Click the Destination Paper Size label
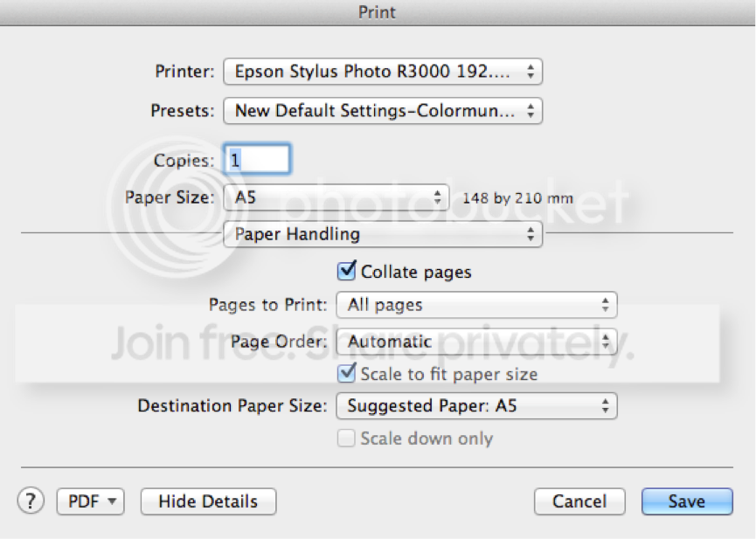 tap(232, 406)
